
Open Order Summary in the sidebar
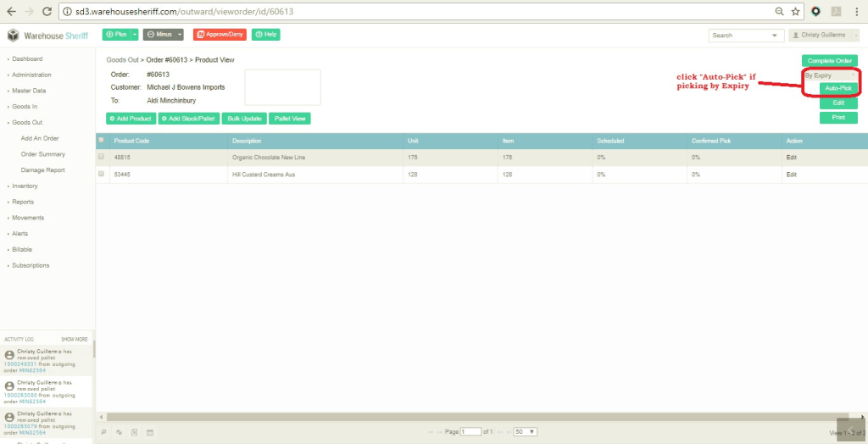[x=43, y=154]
